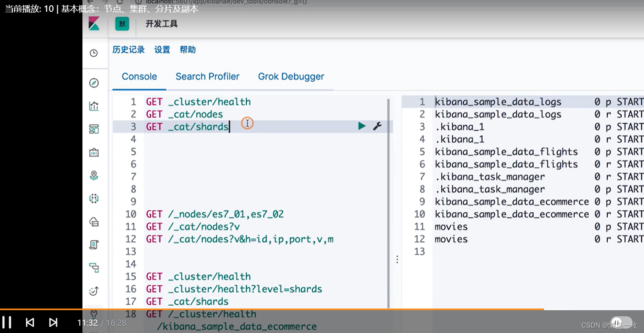Click line 2 GET _cat/nodes
Viewport: 644px width, 333px height.
click(x=184, y=115)
